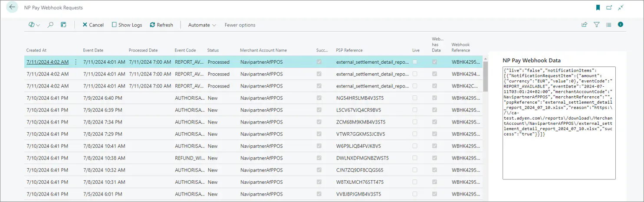
Task: Click Fewer options
Action: tap(240, 25)
